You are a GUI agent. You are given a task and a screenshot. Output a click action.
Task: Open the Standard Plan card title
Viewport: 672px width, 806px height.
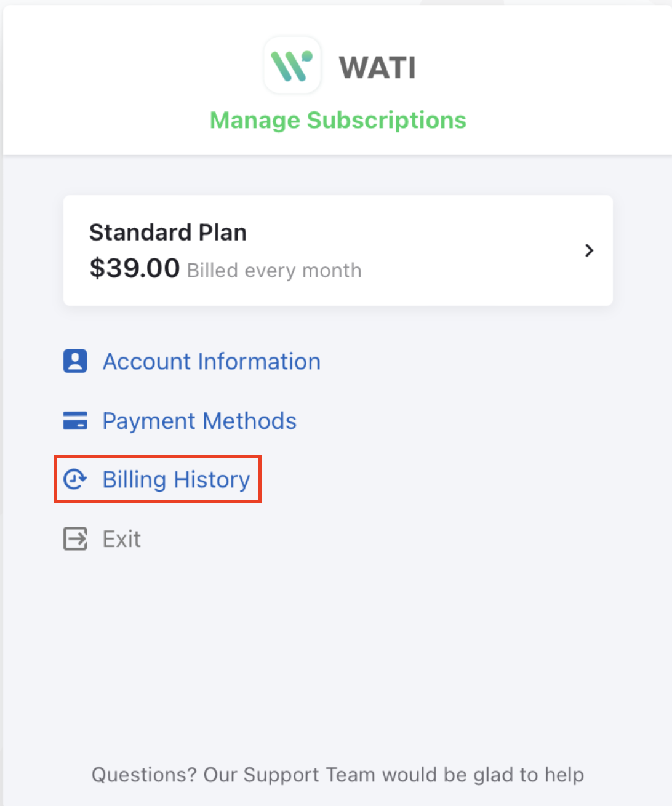pyautogui.click(x=168, y=233)
